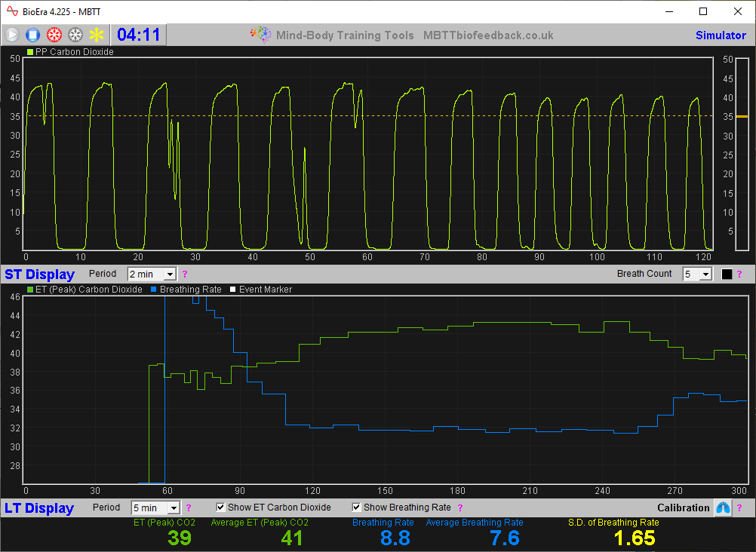Click the blue stop button
Image resolution: width=756 pixels, height=552 pixels.
pyautogui.click(x=32, y=35)
